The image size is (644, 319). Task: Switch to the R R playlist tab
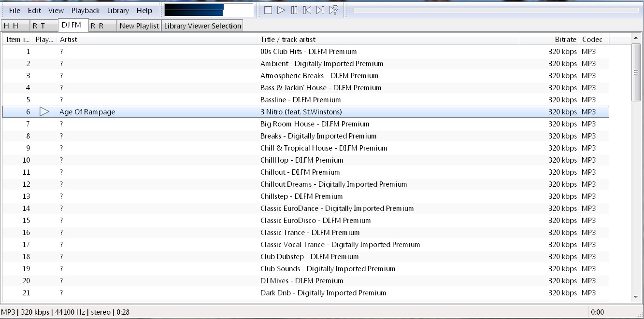pyautogui.click(x=102, y=26)
